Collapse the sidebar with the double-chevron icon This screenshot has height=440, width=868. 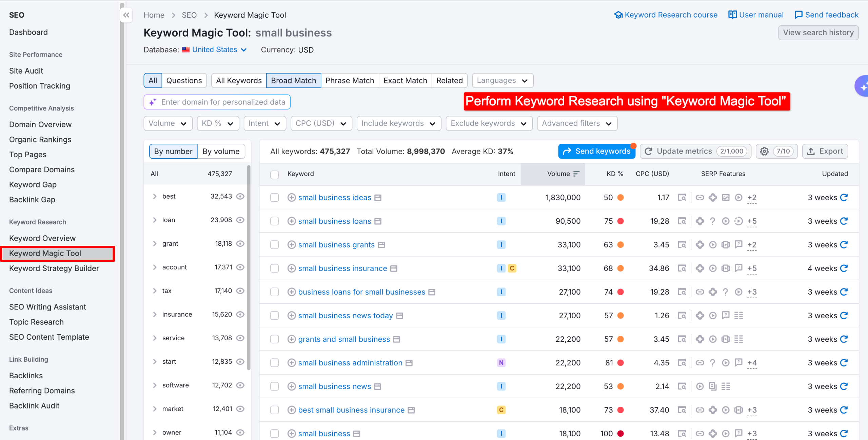[x=126, y=15]
